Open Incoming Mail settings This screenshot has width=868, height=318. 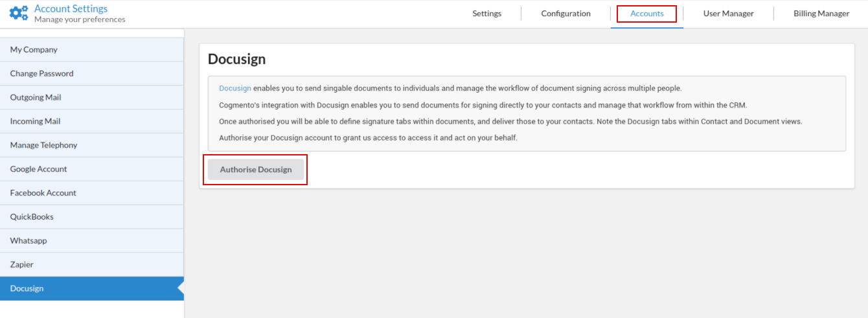point(35,122)
